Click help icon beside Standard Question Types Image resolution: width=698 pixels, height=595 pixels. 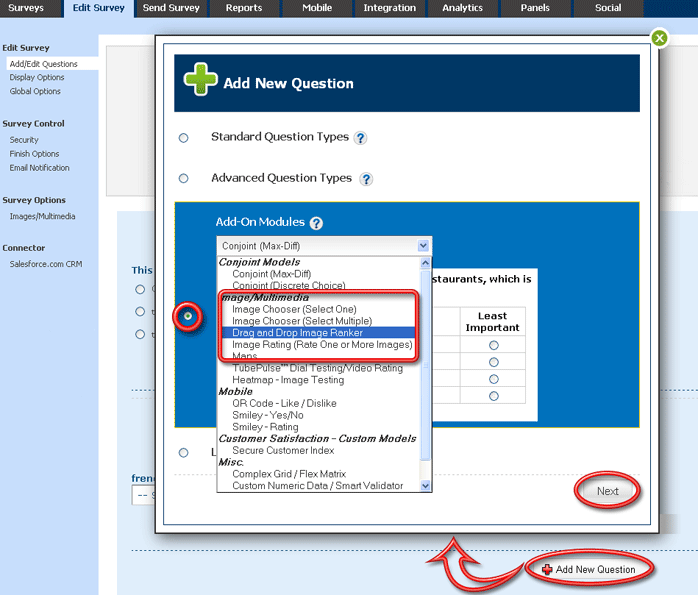pos(360,138)
